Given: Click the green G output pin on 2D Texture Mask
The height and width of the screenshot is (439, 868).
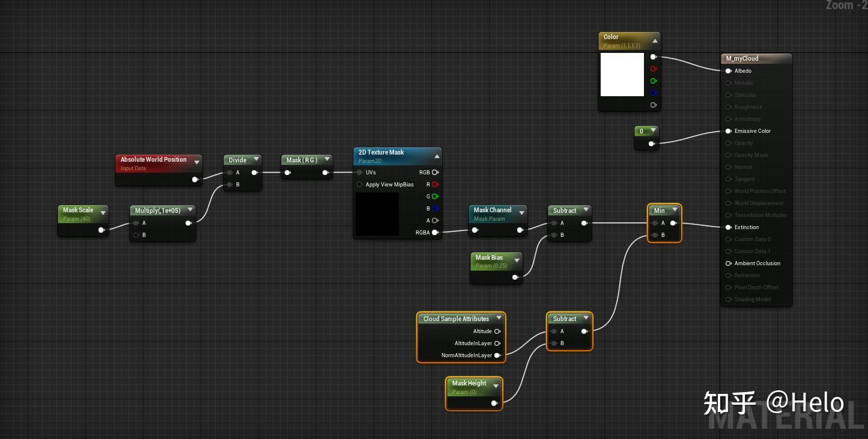Looking at the screenshot, I should (x=435, y=196).
